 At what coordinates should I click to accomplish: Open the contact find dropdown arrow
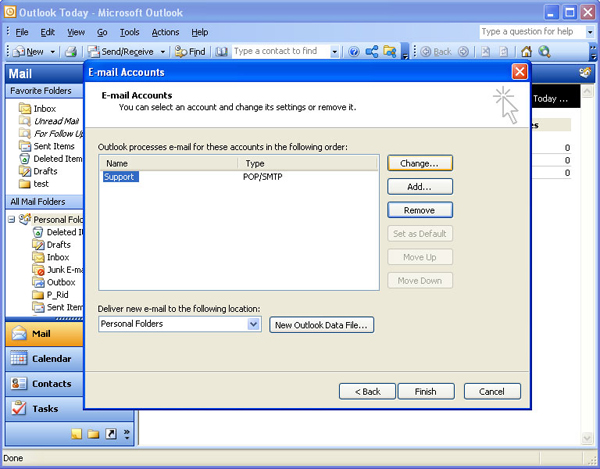334,52
